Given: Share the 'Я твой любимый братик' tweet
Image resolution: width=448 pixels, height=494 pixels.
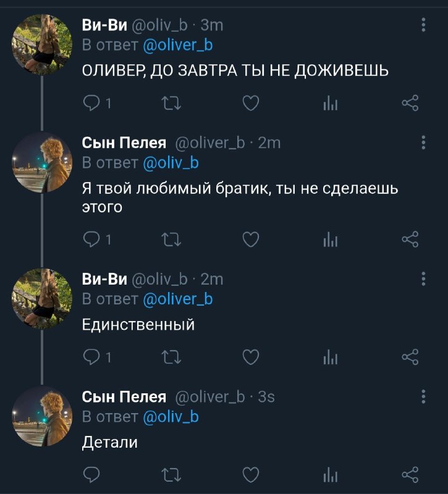Looking at the screenshot, I should (410, 240).
